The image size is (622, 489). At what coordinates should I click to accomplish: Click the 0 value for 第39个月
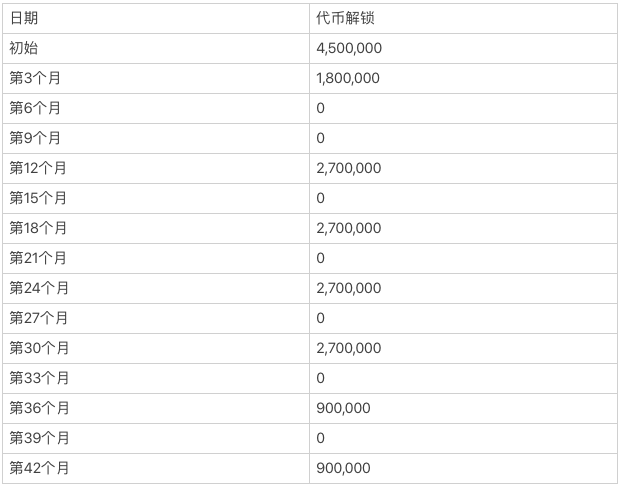pyautogui.click(x=321, y=438)
